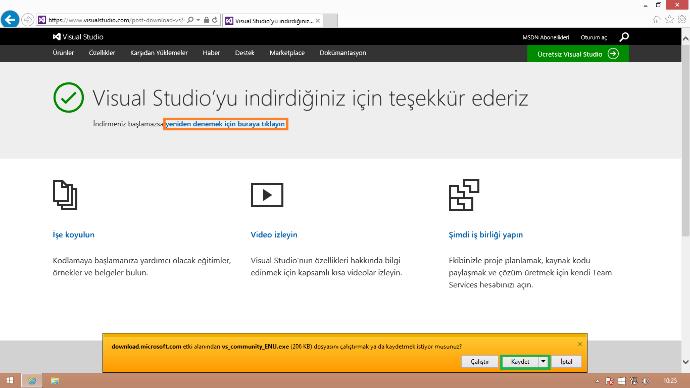Click the Action Center flag tray icon

point(609,381)
